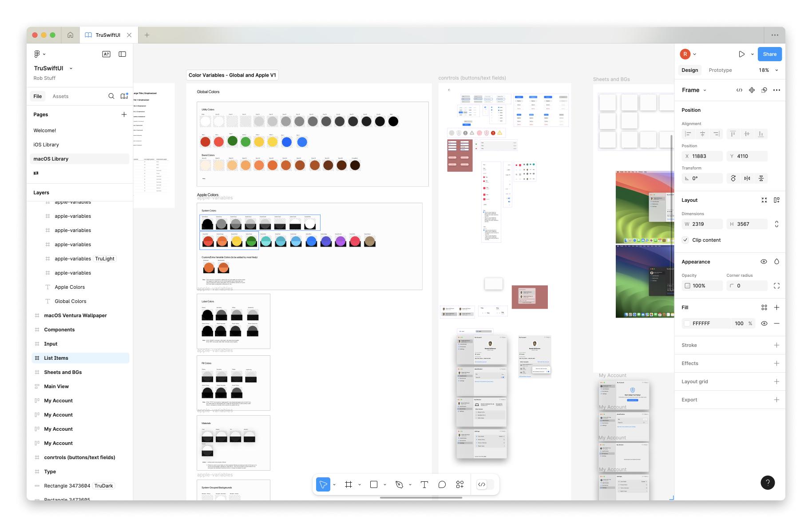This screenshot has width=812, height=527.
Task: Expand the Frame type dropdown
Action: click(705, 90)
